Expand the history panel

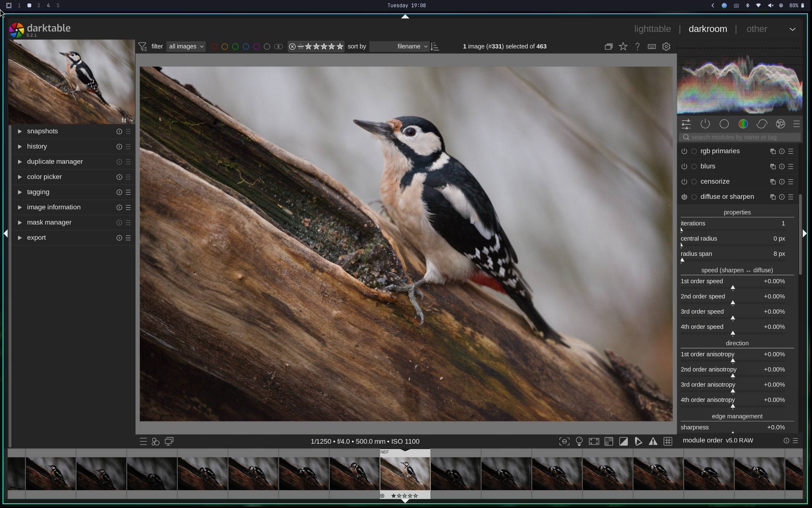click(x=37, y=146)
